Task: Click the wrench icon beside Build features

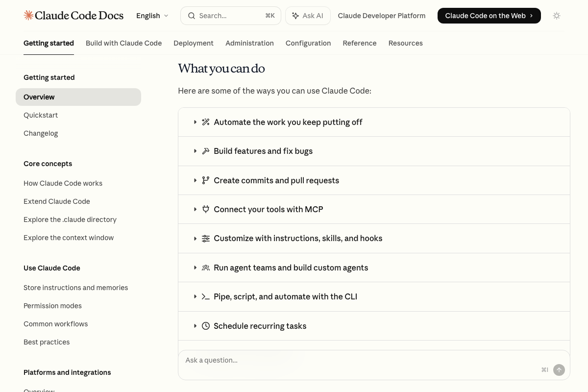Action: point(206,151)
